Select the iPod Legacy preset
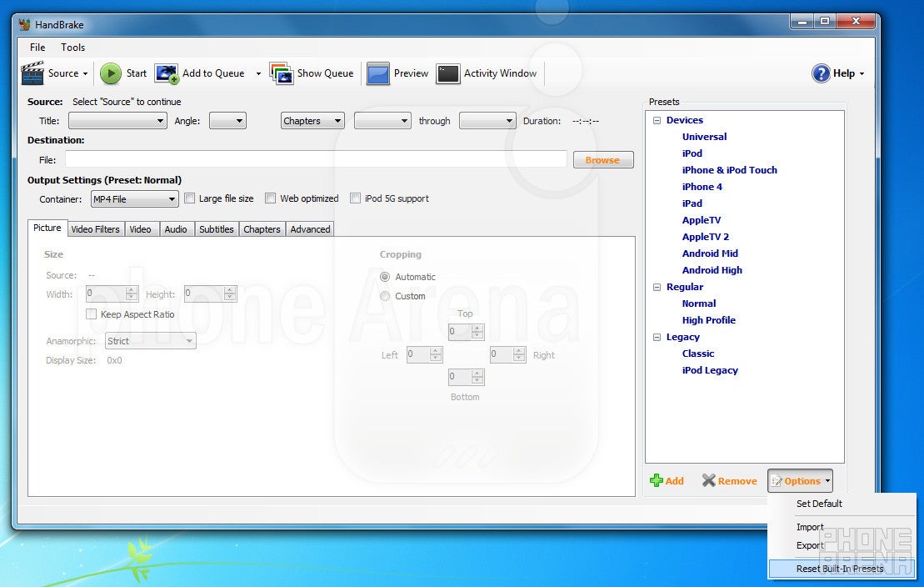The height and width of the screenshot is (587, 924). click(x=710, y=370)
